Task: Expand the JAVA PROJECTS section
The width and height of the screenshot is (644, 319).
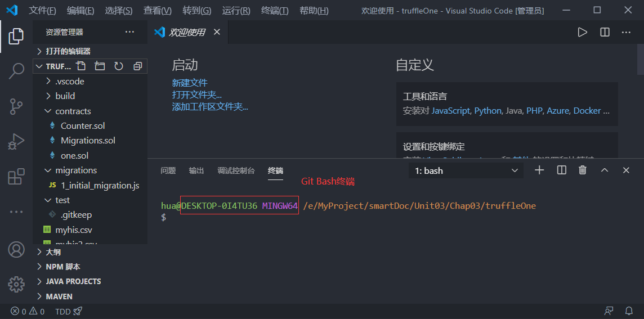Action: pos(90,281)
